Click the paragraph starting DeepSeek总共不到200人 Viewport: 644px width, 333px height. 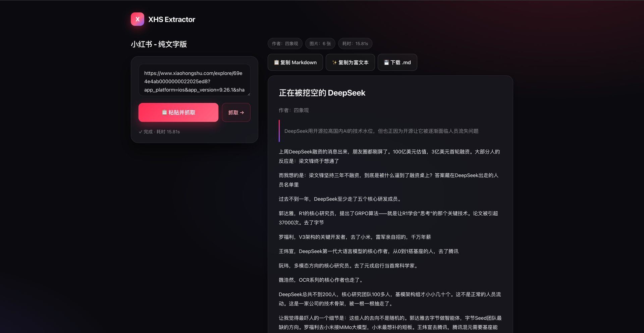[x=390, y=299]
